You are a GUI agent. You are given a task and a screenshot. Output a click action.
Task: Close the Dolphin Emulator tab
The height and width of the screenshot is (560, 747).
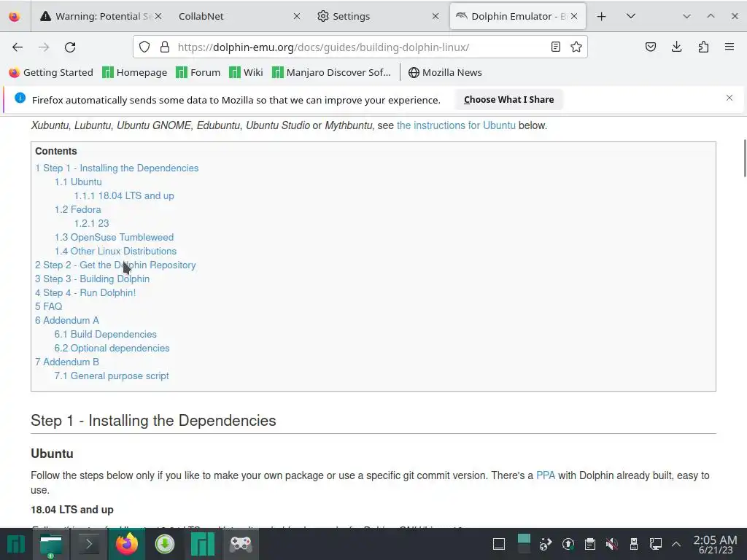pyautogui.click(x=575, y=16)
